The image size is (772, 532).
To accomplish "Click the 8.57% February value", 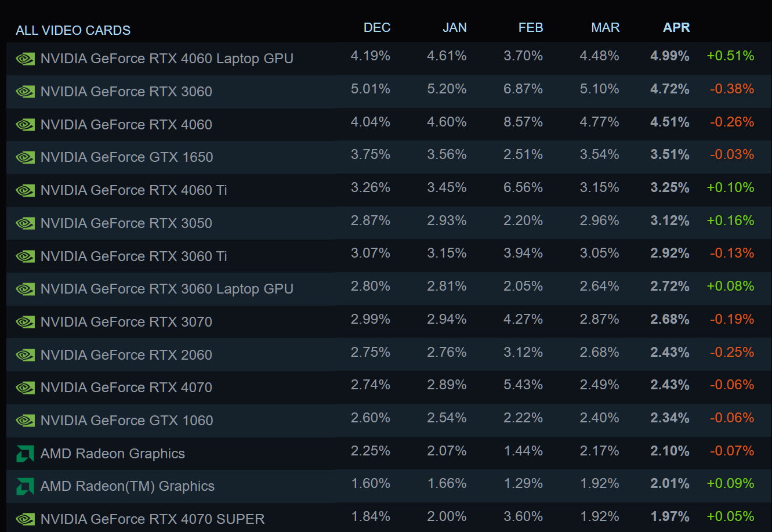I will click(x=524, y=122).
